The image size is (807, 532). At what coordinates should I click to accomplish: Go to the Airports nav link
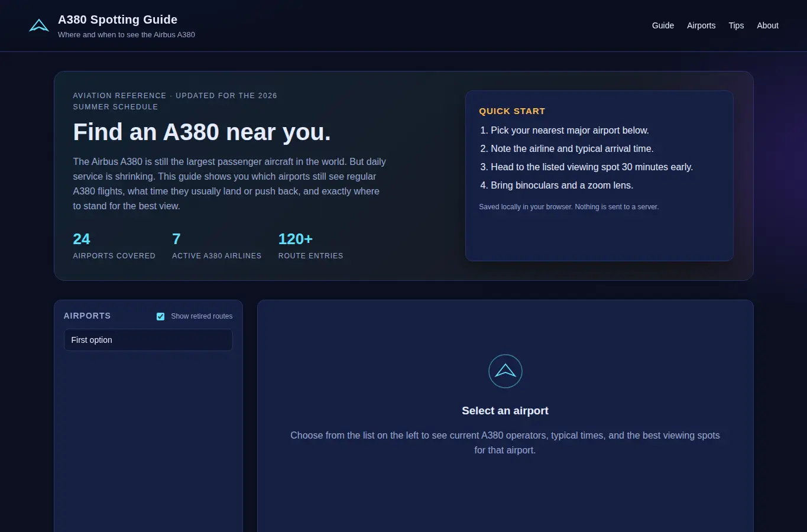point(701,25)
